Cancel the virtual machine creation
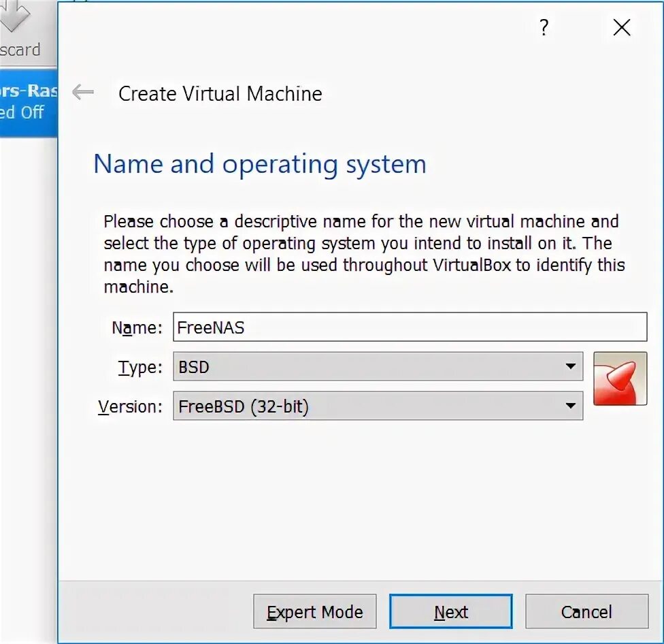 tap(587, 611)
